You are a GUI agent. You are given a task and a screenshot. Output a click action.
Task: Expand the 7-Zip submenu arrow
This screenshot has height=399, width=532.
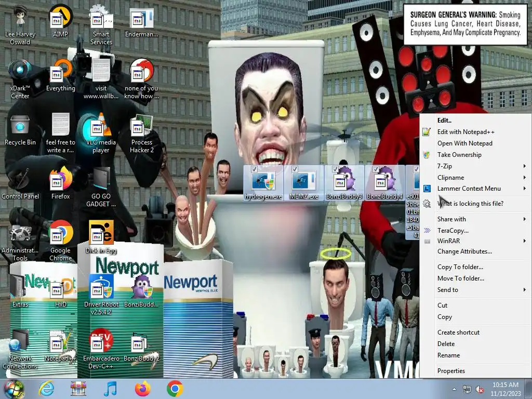[525, 166]
